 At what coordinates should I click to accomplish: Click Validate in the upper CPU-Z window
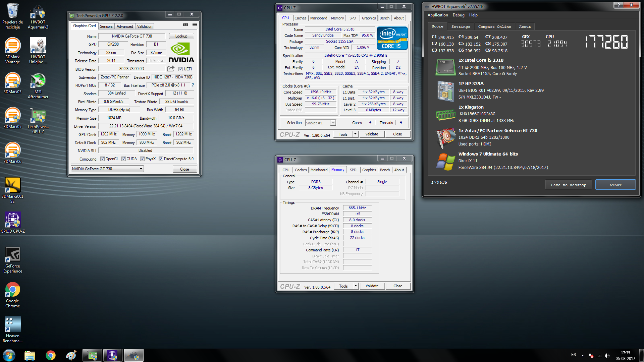372,134
